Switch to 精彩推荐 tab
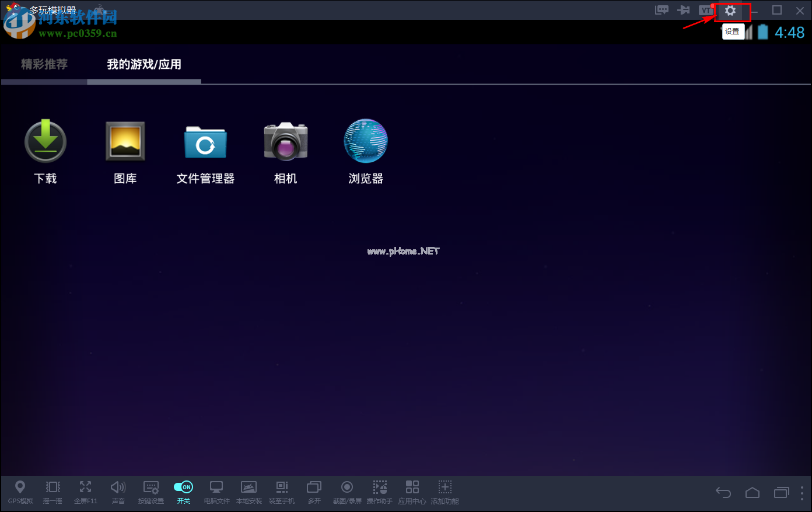The image size is (812, 512). [x=44, y=64]
